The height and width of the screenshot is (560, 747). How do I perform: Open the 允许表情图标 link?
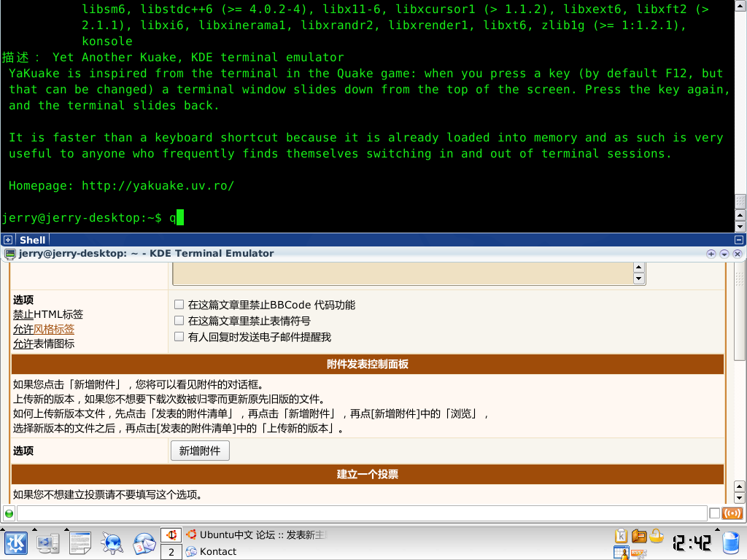43,344
